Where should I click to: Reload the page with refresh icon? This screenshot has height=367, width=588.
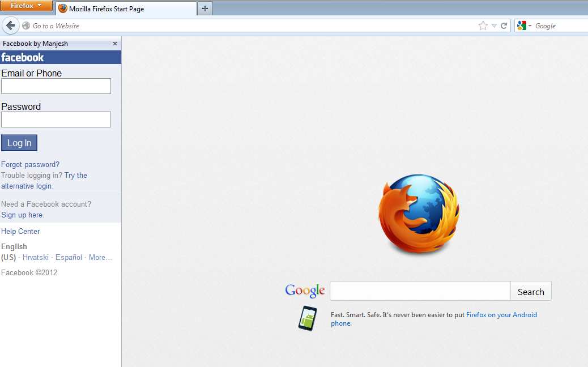click(x=504, y=25)
